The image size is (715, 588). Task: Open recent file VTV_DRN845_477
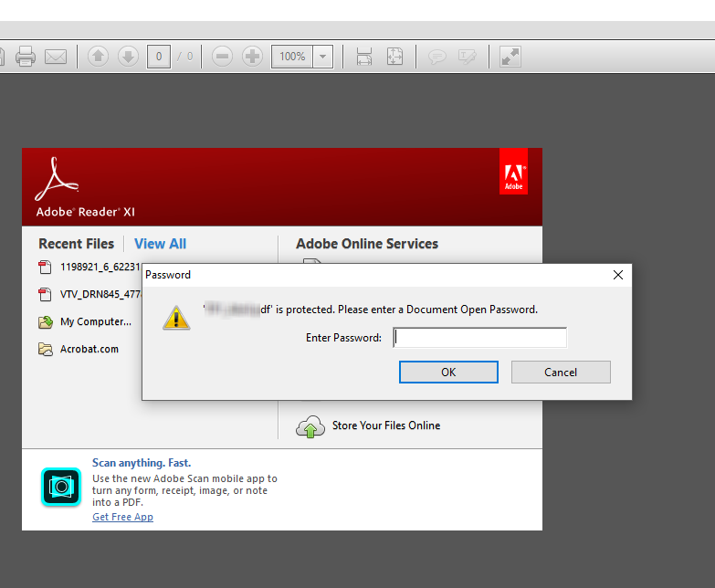click(100, 294)
